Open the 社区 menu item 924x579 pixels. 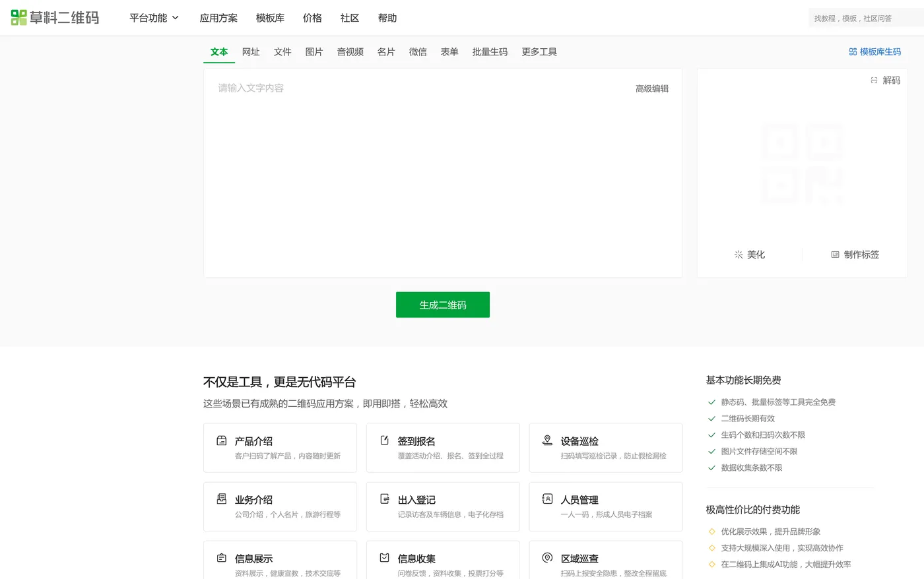pyautogui.click(x=350, y=18)
